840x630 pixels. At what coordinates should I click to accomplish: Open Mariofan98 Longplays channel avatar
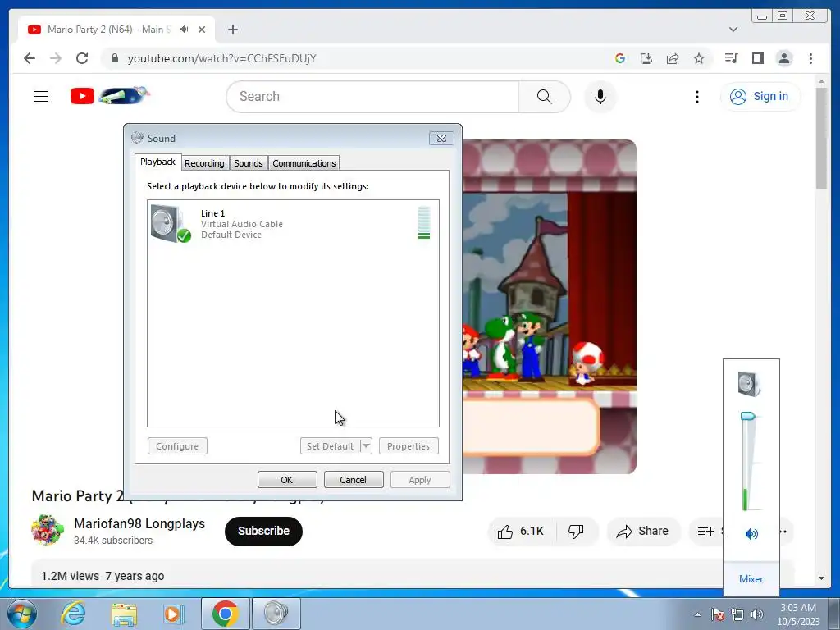[47, 530]
